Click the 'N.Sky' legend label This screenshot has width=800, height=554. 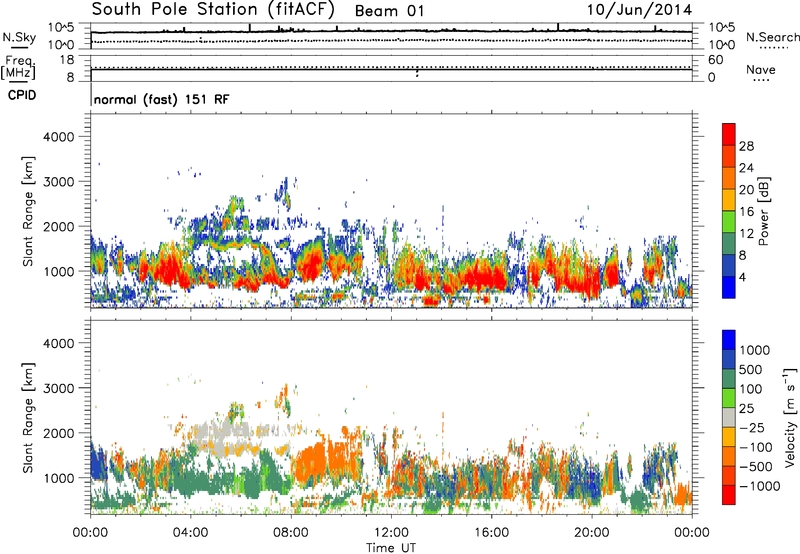click(19, 37)
